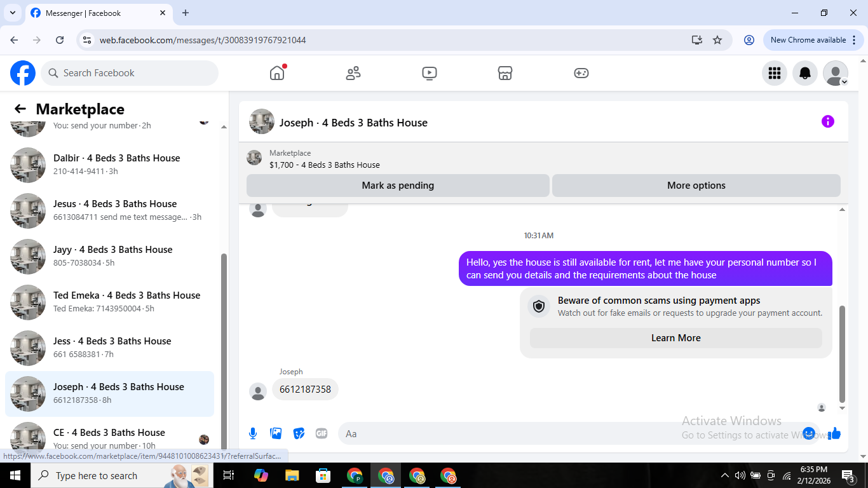Click the conversation list scrollbar
This screenshot has width=868, height=488.
click(x=224, y=353)
